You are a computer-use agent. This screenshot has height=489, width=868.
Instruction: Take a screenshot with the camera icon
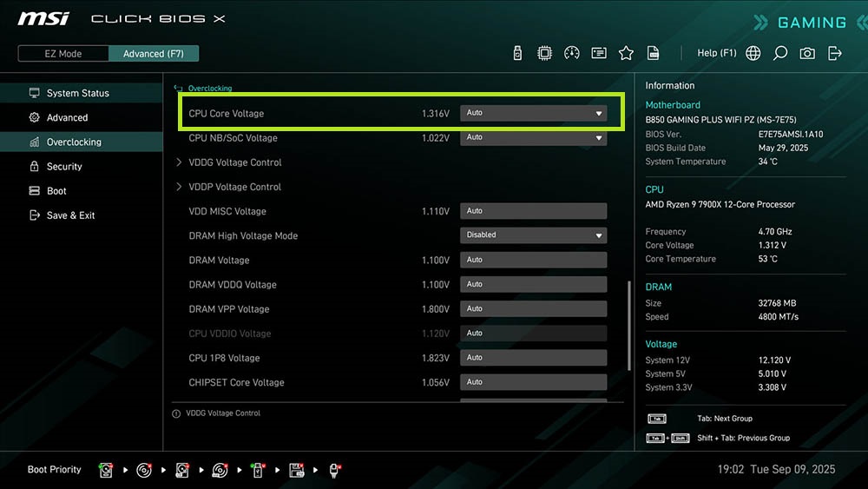click(807, 53)
